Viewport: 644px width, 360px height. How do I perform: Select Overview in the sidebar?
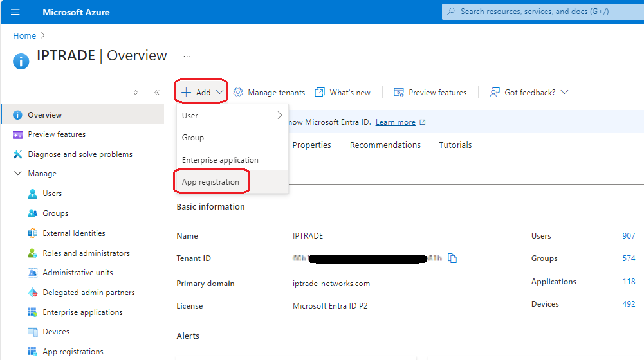point(83,114)
